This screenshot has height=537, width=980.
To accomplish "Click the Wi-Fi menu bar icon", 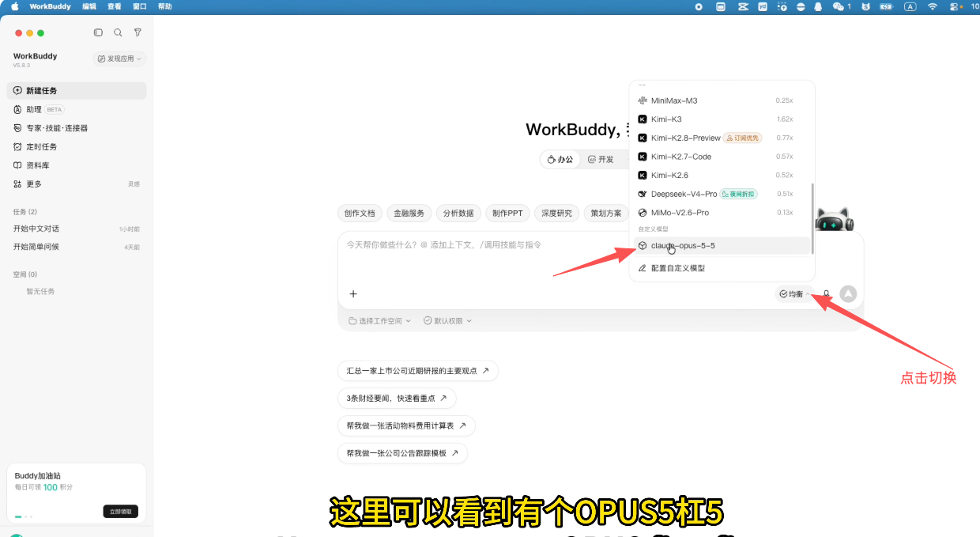I will (933, 6).
